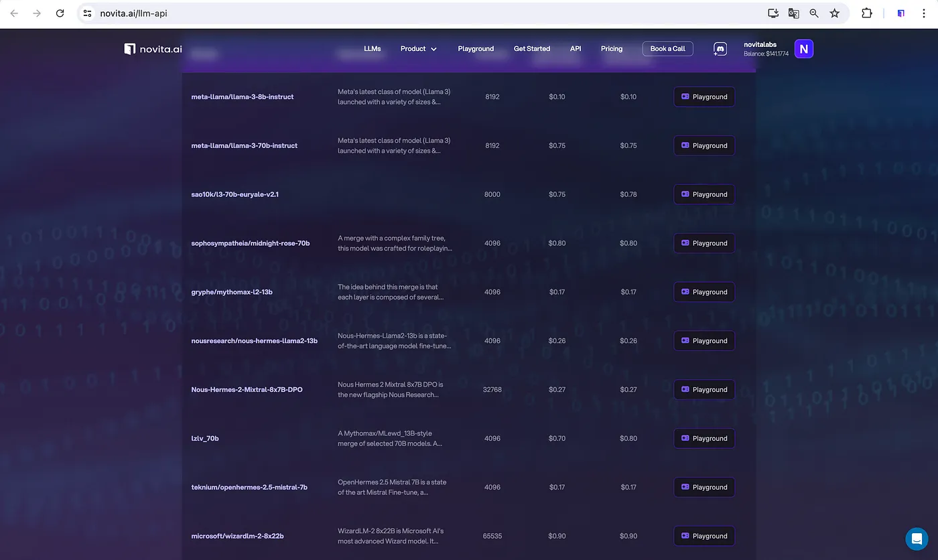
Task: Select model name sophosympatheia/midnight-rose-70b
Action: point(251,244)
